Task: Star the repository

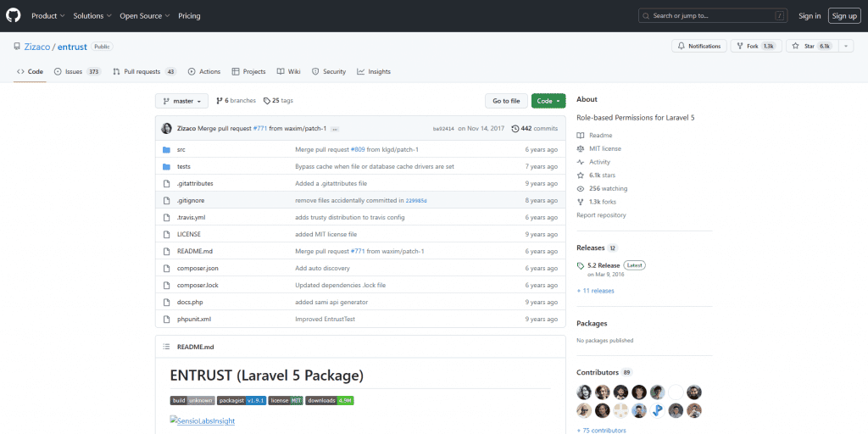Action: tap(811, 47)
